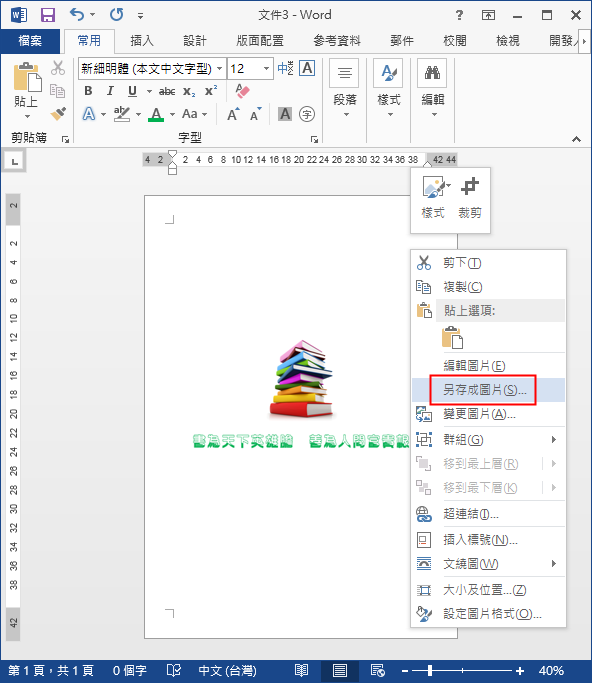This screenshot has height=683, width=592.
Task: Toggle Underline formatting
Action: (x=132, y=91)
